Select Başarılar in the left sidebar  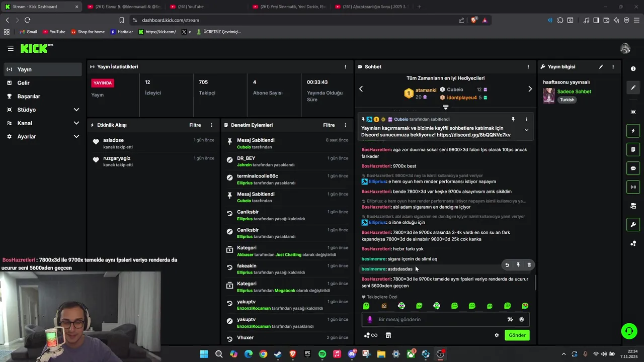[42, 97]
